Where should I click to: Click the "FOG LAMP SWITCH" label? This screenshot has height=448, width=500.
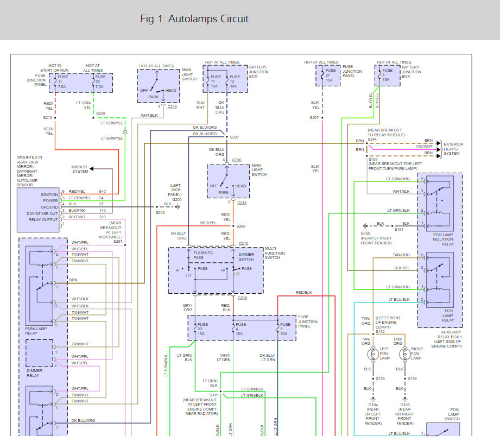tap(452, 414)
